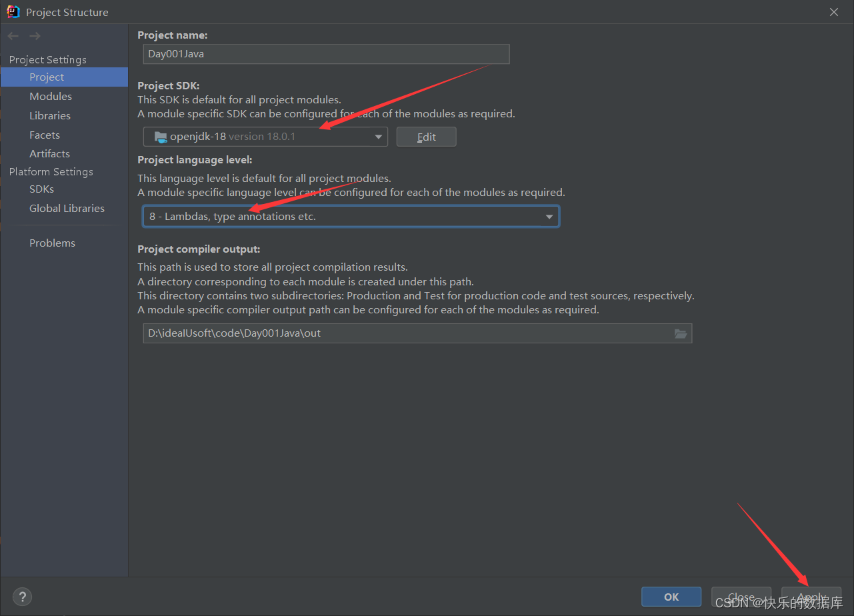Viewport: 854px width, 616px height.
Task: Click the Apply button
Action: (x=811, y=597)
